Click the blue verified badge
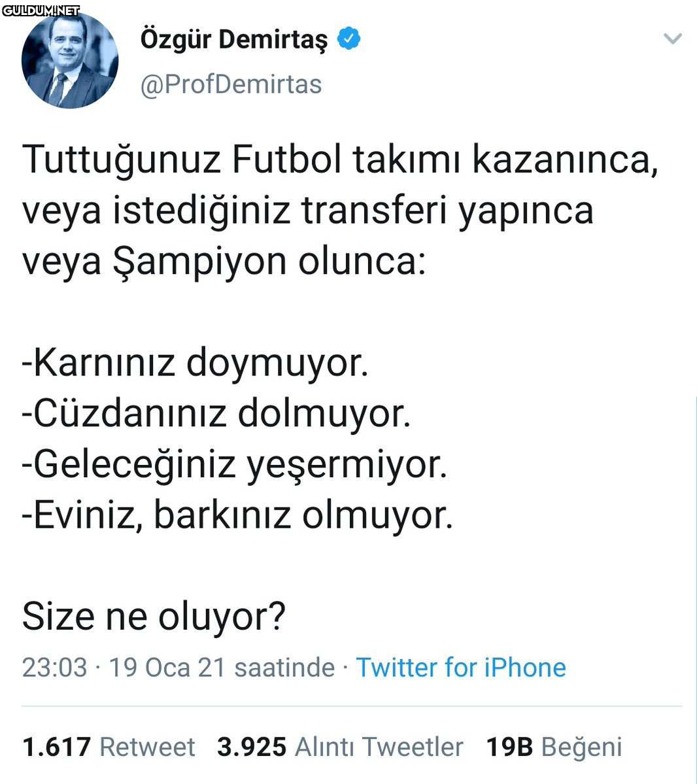697x784 pixels. coord(348,39)
